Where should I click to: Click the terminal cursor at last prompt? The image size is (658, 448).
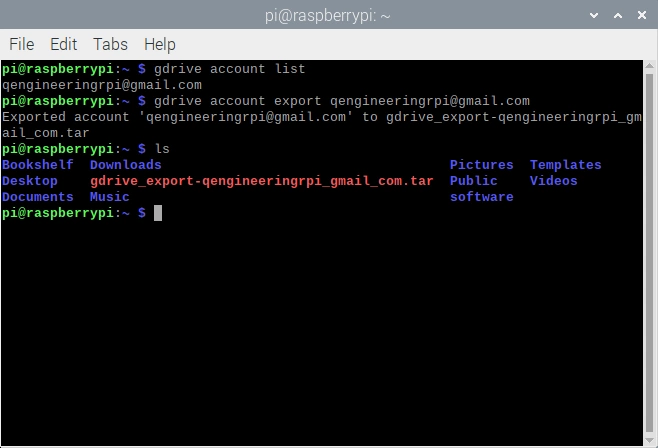pyautogui.click(x=158, y=213)
